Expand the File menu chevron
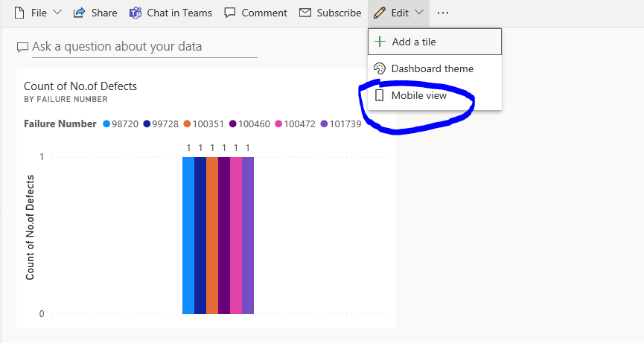 pos(57,13)
